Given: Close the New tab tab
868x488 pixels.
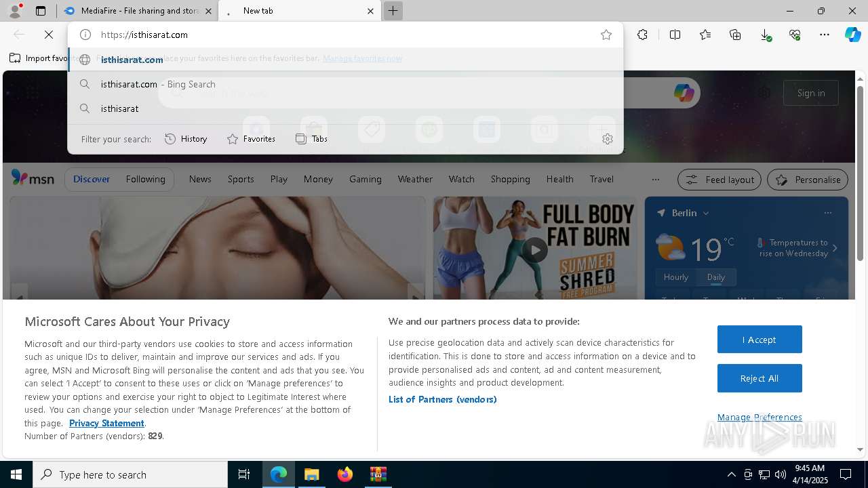Looking at the screenshot, I should pos(370,11).
